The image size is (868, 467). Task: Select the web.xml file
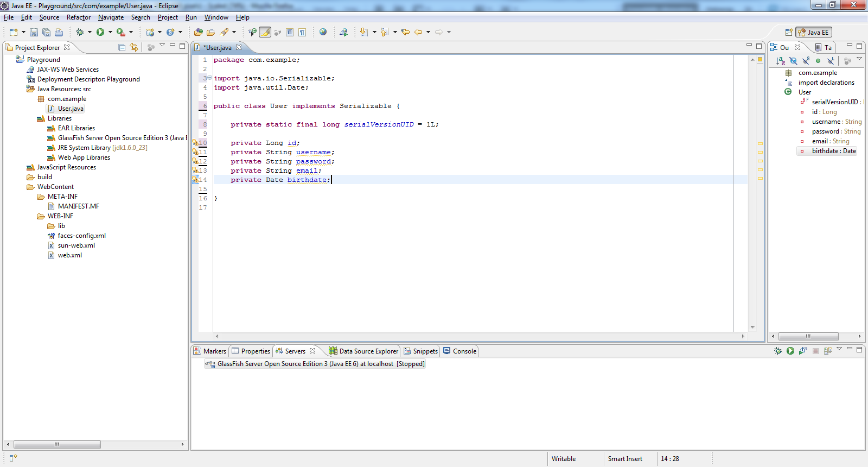point(70,255)
